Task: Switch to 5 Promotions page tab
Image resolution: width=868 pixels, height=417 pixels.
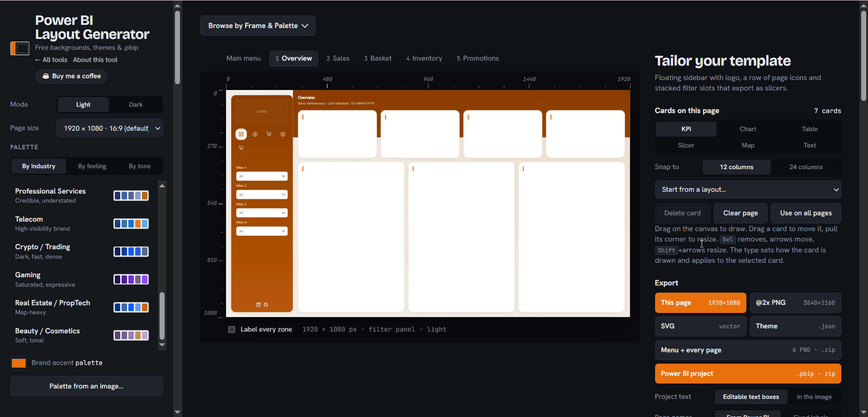Action: click(477, 58)
